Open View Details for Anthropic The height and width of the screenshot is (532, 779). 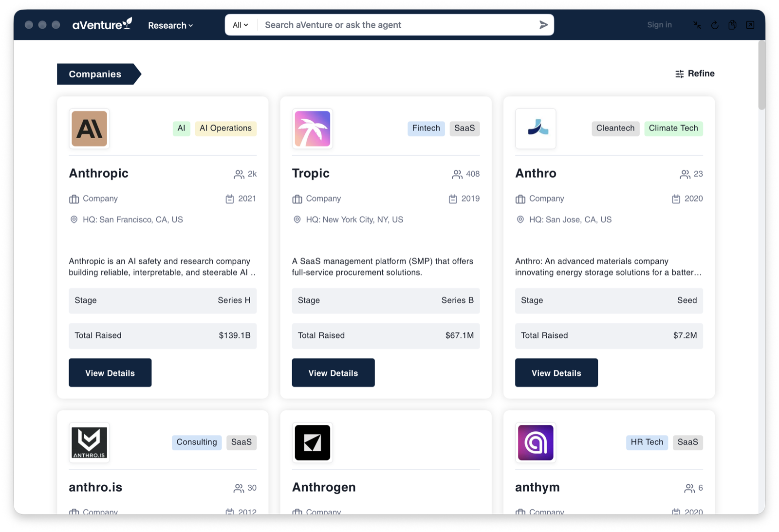[110, 373]
